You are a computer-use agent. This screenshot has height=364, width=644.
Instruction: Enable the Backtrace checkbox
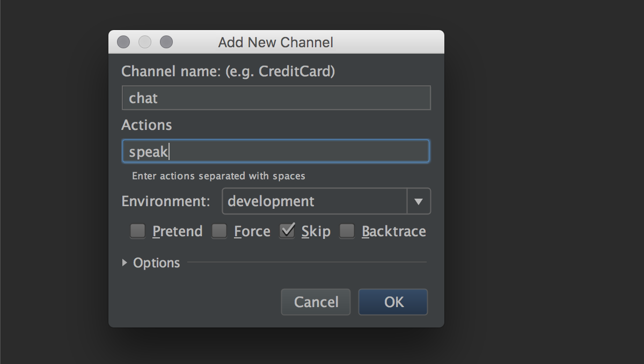tap(347, 231)
